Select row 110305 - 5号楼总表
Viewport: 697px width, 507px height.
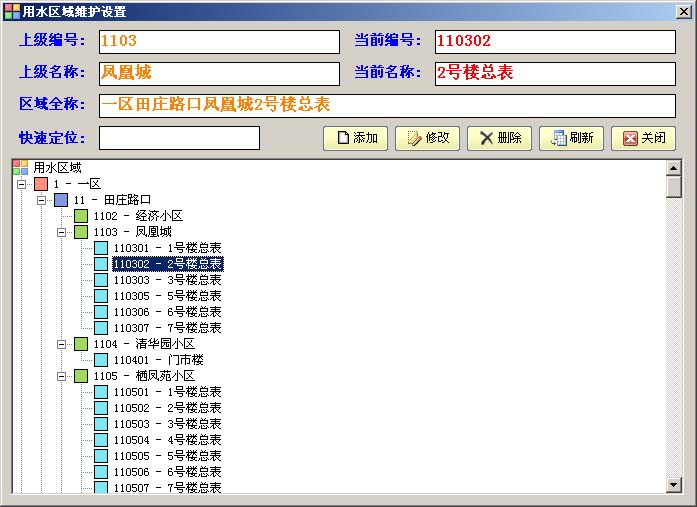(x=168, y=296)
